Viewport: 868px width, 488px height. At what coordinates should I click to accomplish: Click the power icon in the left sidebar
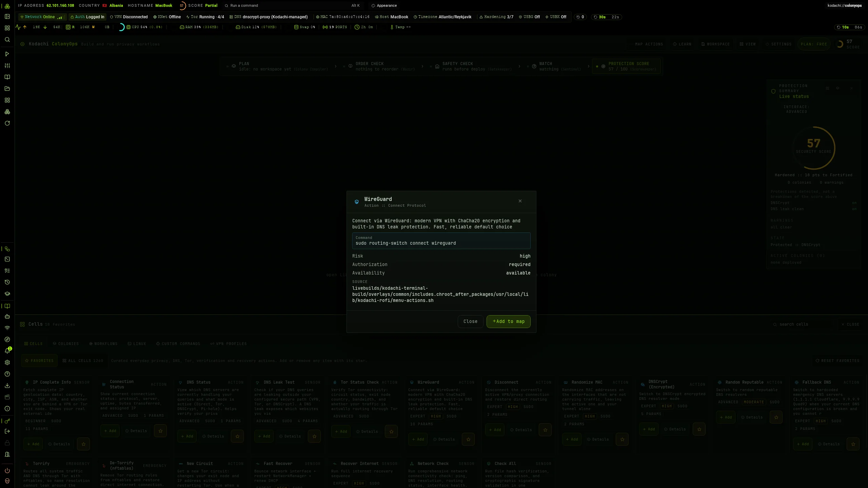point(7,471)
